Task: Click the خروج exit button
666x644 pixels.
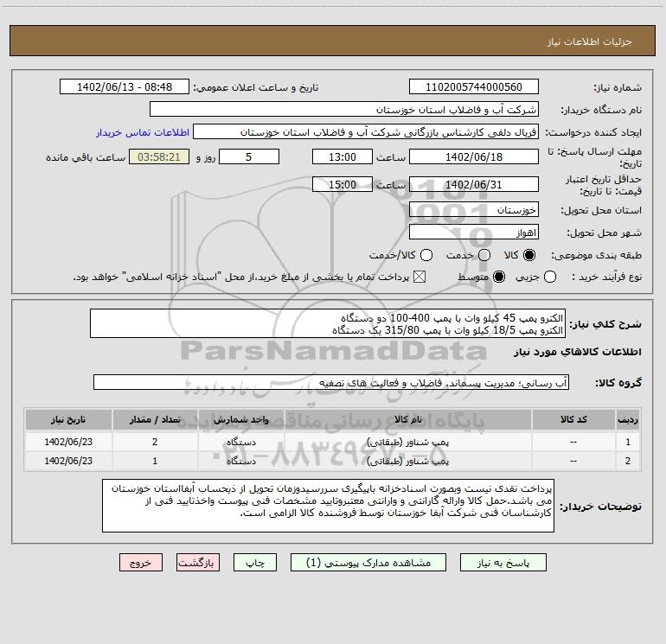Action: click(x=141, y=563)
